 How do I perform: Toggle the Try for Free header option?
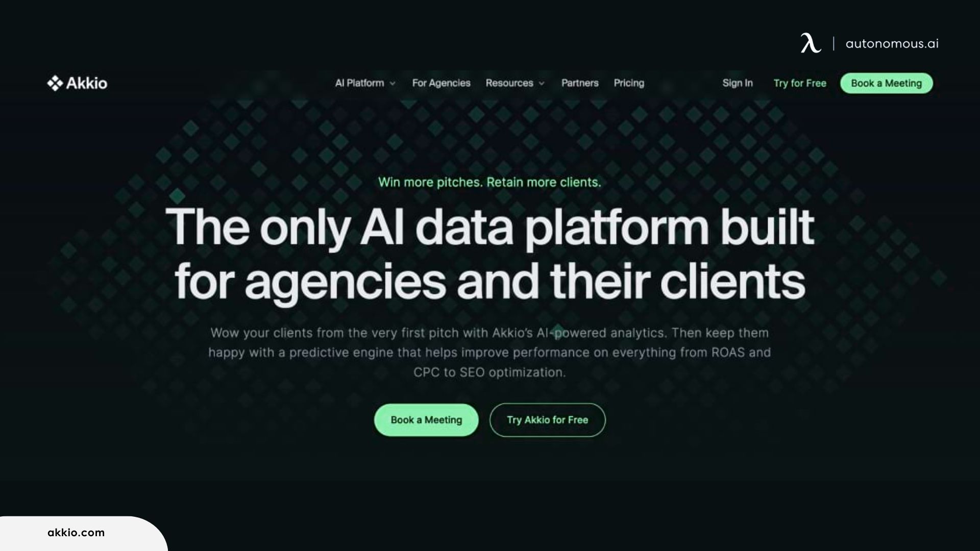[800, 83]
